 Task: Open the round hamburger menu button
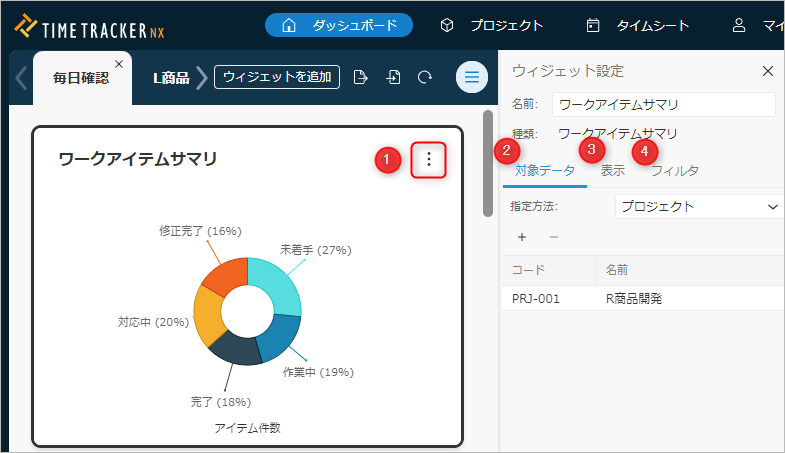(x=472, y=77)
